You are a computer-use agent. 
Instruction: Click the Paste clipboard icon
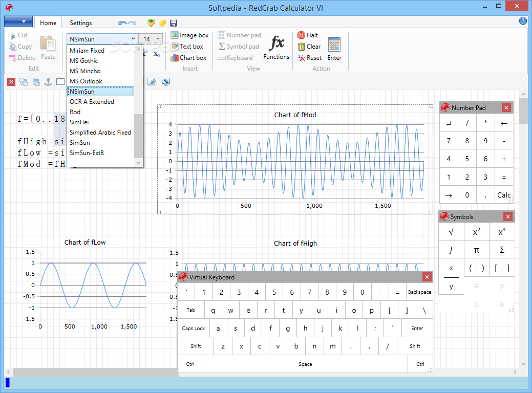[x=48, y=44]
